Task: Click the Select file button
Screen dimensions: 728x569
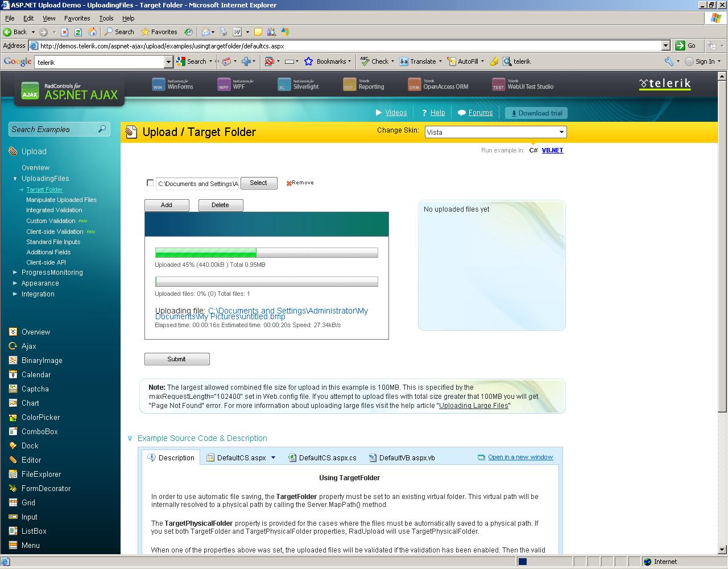Action: [259, 183]
